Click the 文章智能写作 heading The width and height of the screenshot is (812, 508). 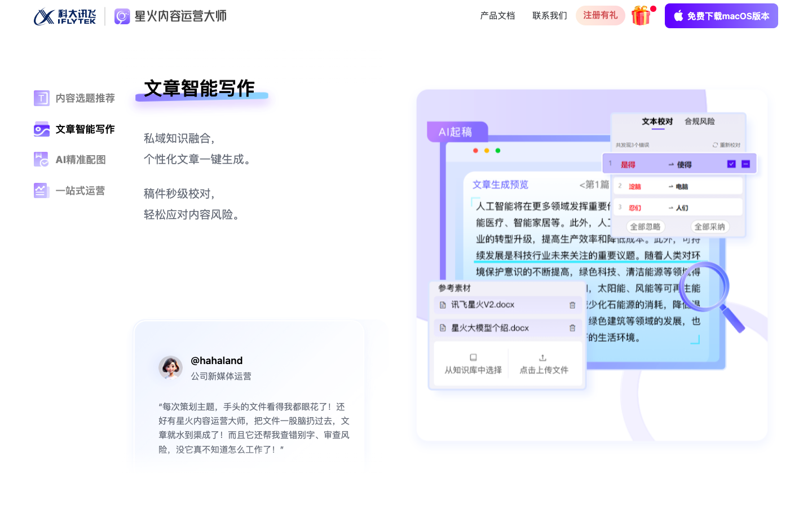click(x=199, y=89)
